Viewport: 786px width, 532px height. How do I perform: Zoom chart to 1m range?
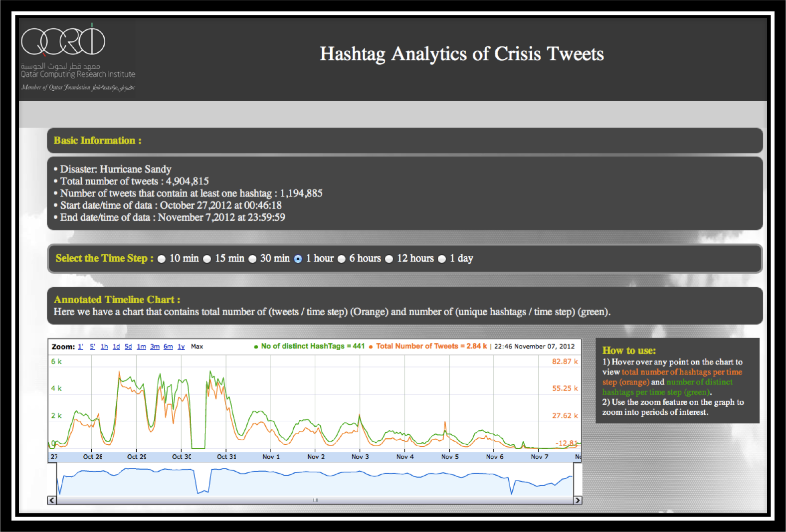point(142,347)
